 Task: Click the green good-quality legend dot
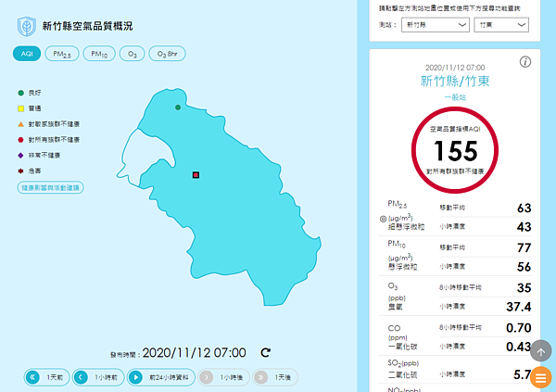(x=21, y=93)
